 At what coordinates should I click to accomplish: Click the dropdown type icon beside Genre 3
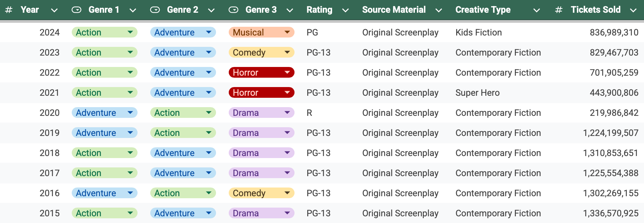[233, 10]
